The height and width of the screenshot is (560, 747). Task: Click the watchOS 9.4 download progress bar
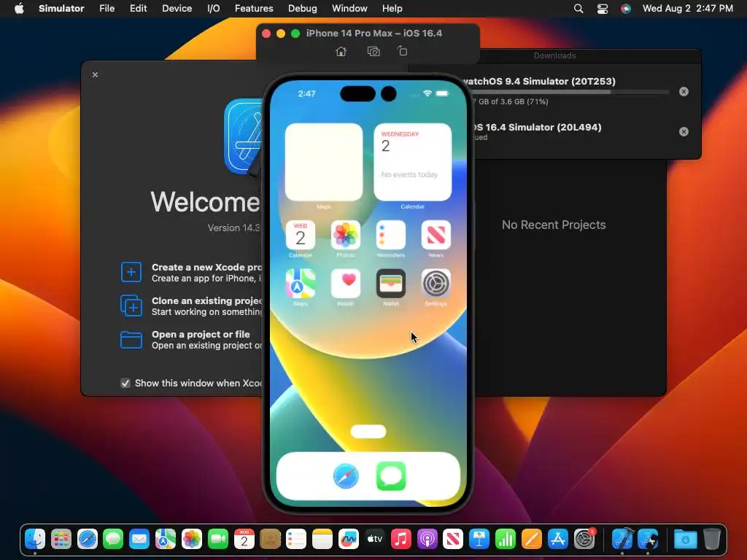pyautogui.click(x=570, y=91)
